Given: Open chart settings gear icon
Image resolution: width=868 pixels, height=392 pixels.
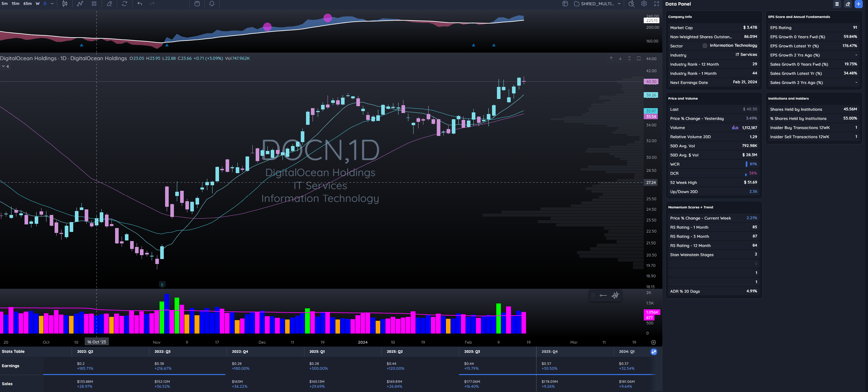Looking at the screenshot, I should tap(644, 4).
